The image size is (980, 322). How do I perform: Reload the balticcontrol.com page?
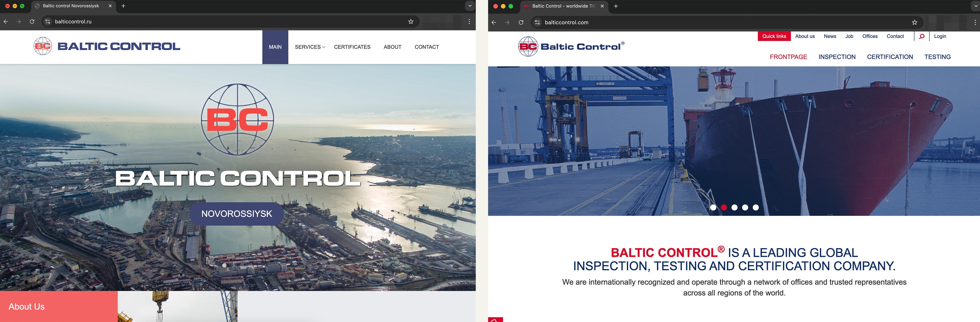(521, 22)
